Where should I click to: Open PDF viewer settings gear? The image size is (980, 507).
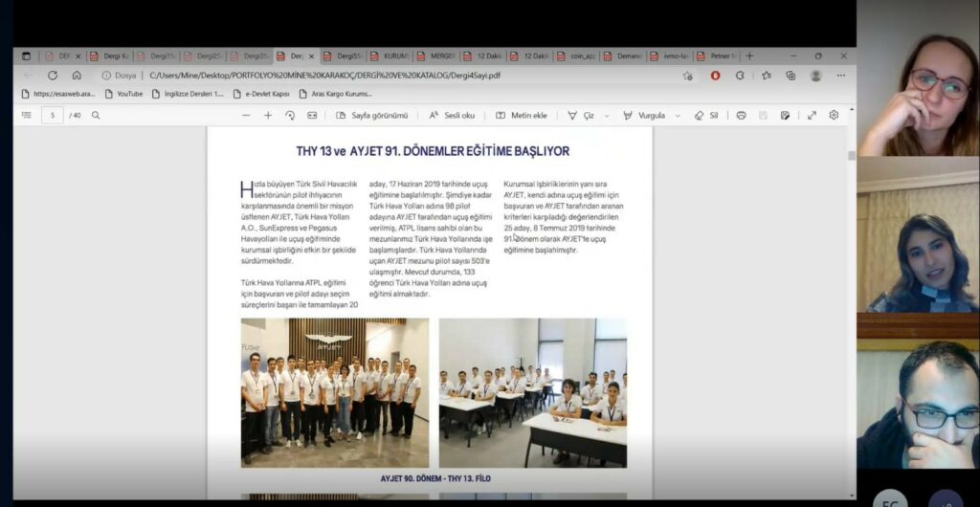click(x=834, y=116)
